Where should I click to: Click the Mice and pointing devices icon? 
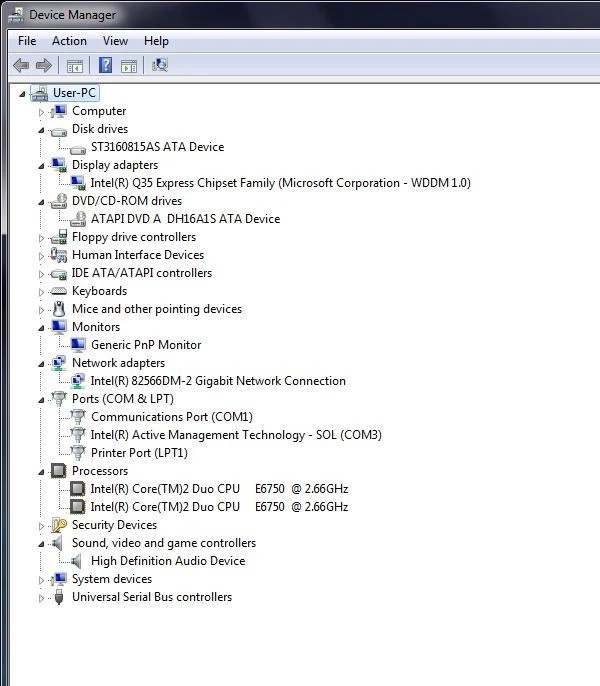click(59, 309)
